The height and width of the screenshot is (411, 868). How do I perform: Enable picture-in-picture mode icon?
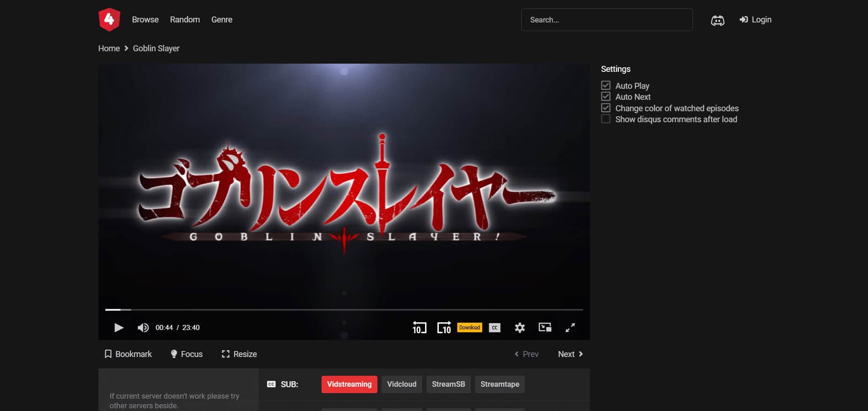(x=545, y=327)
